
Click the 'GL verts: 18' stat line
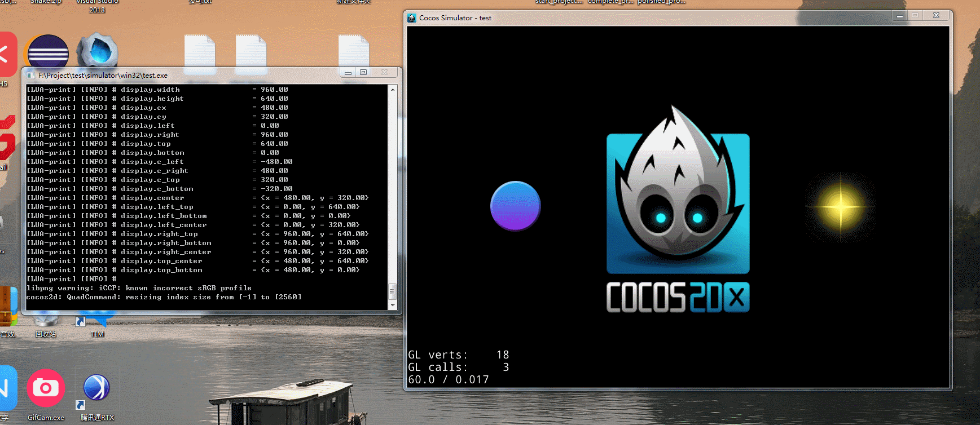(459, 355)
